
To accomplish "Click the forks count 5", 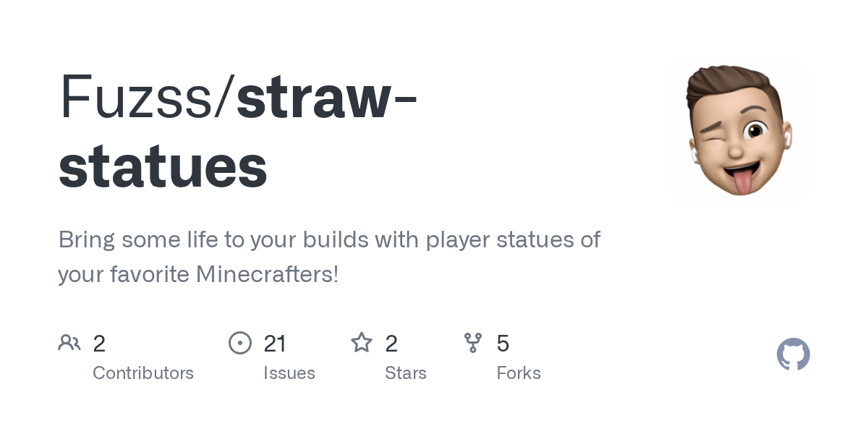I will [503, 344].
